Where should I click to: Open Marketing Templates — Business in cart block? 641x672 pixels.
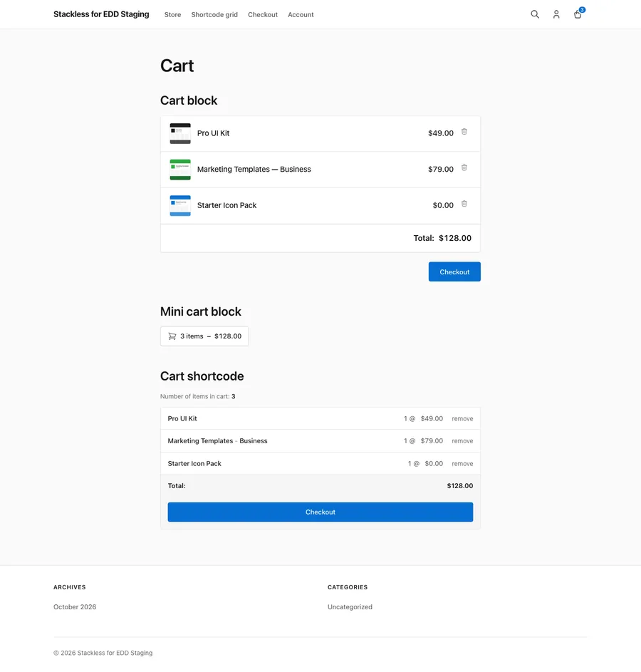pyautogui.click(x=254, y=170)
